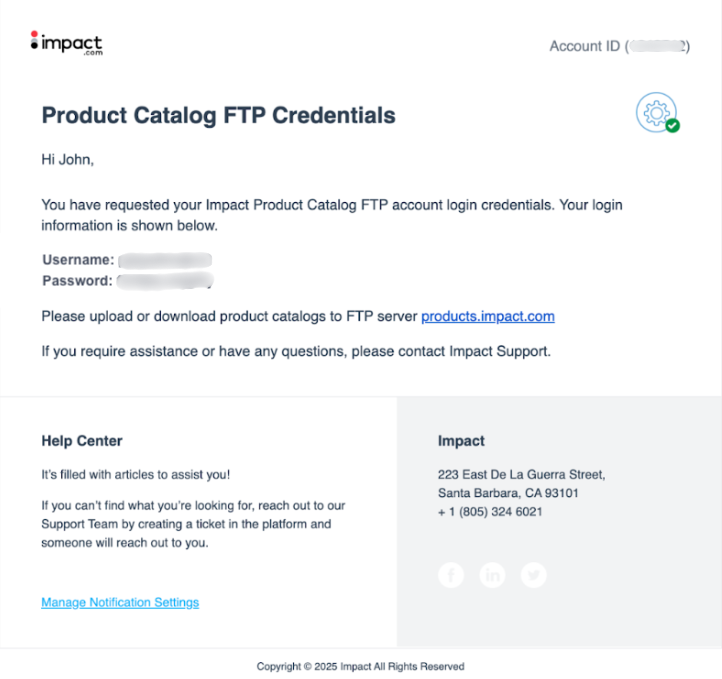Viewport: 722px width, 679px height.
Task: Click the copyright 2025 Impact footer text
Action: [360, 666]
